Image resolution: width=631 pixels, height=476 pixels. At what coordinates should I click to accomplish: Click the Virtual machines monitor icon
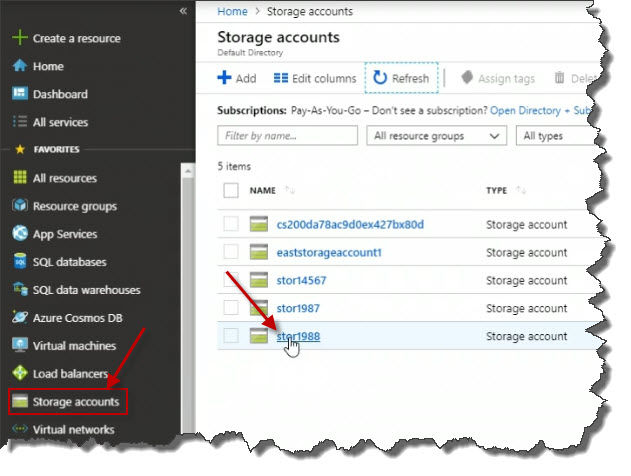point(20,345)
